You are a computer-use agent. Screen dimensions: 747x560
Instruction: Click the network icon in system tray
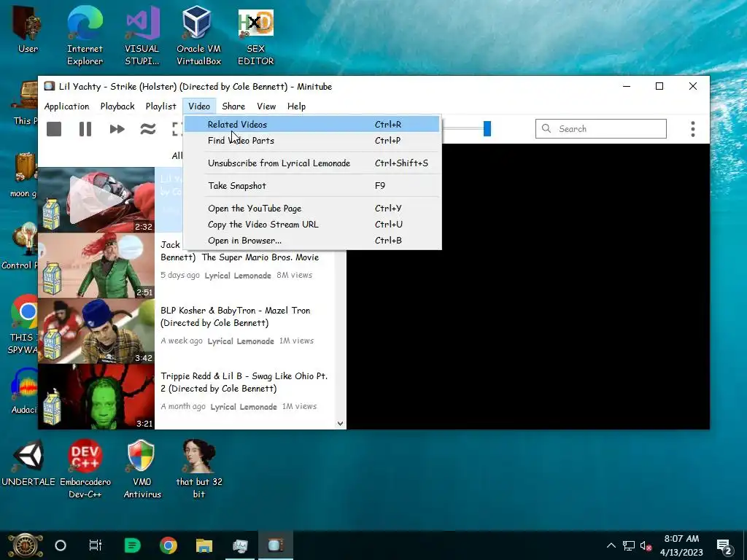coord(629,545)
